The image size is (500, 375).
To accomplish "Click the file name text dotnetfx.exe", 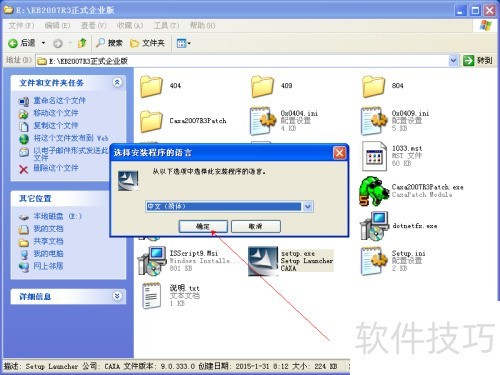I will pos(414,226).
